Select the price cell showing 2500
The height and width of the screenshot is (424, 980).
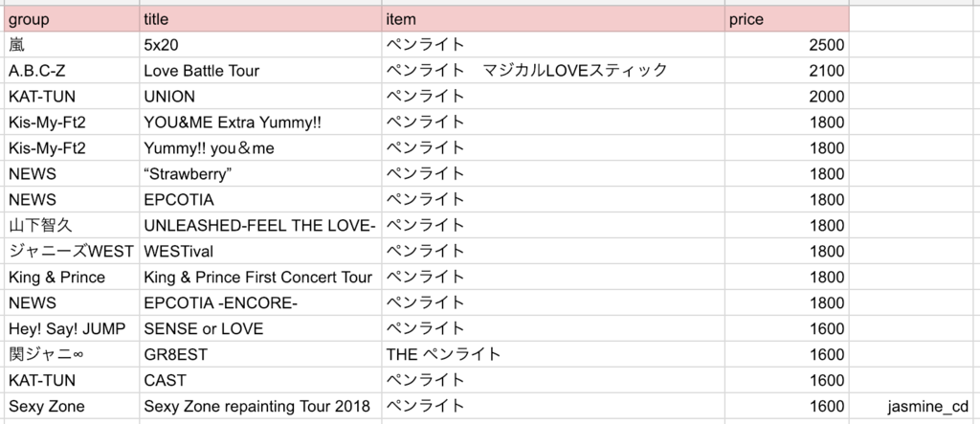pos(787,45)
